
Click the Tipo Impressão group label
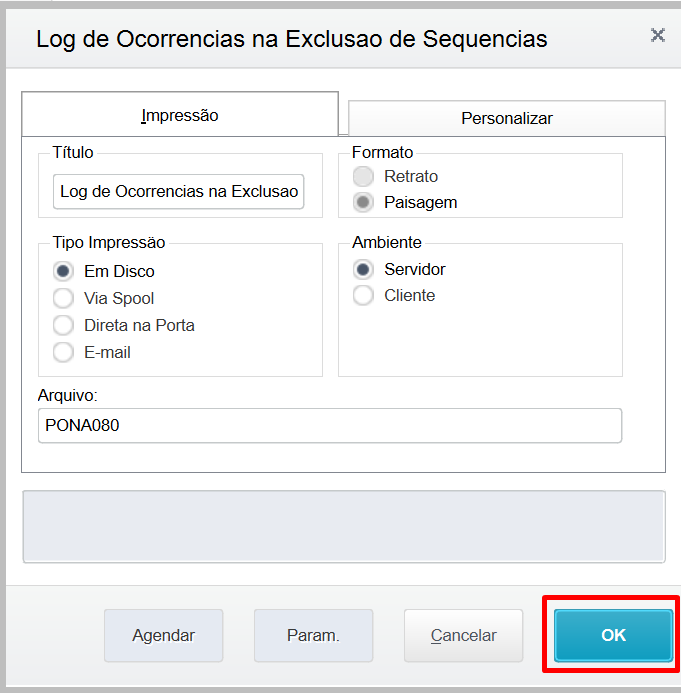(x=109, y=243)
